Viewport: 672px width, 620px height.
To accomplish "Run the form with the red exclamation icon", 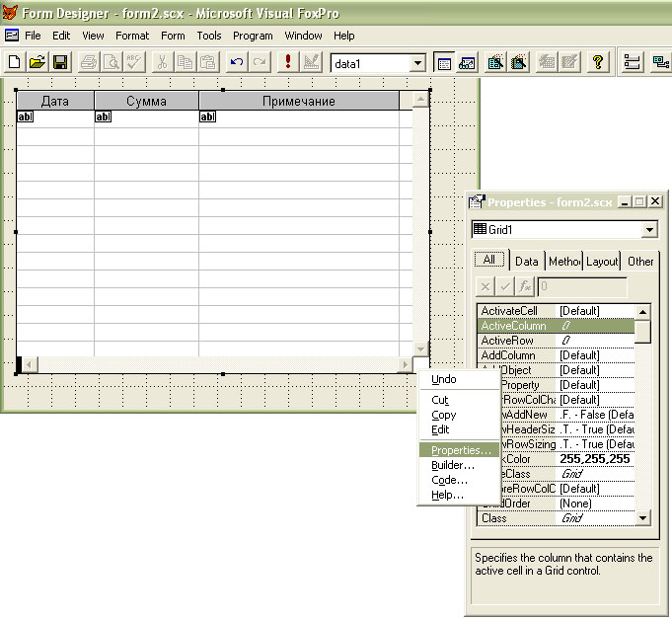I will (x=287, y=63).
